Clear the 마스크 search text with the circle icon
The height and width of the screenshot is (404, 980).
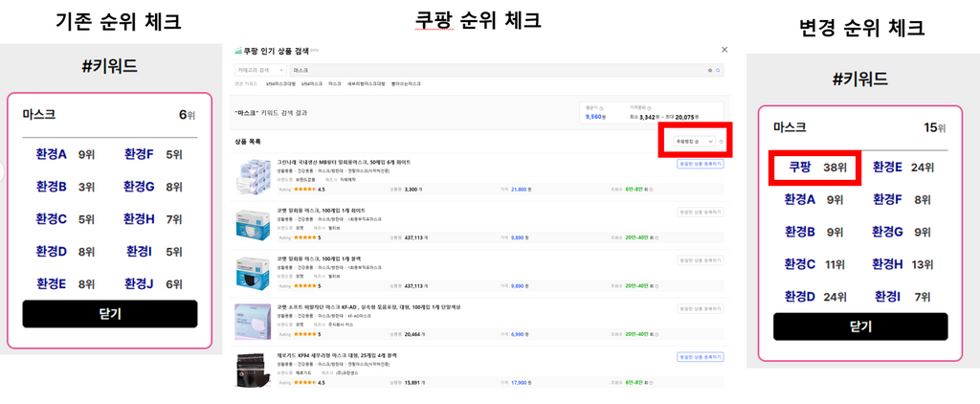[710, 71]
